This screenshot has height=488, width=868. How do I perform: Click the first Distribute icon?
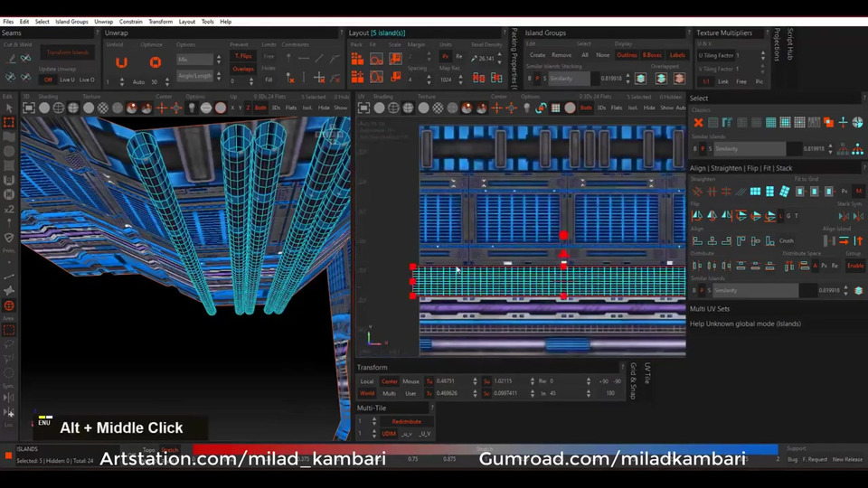697,266
